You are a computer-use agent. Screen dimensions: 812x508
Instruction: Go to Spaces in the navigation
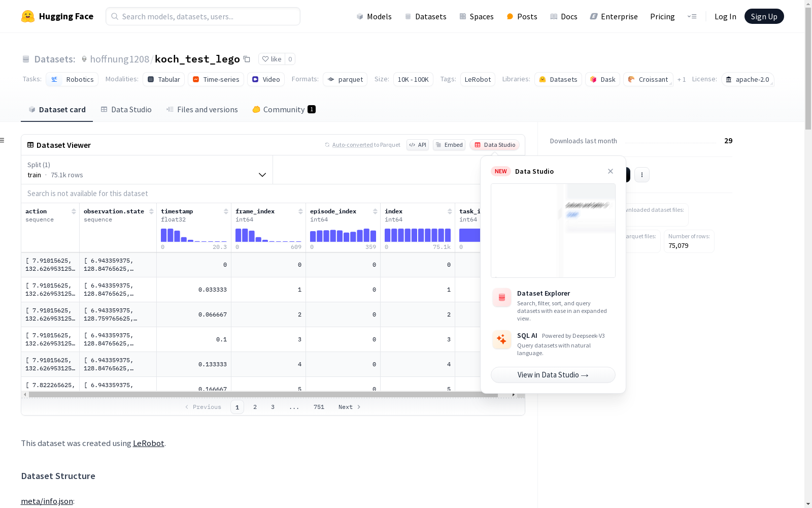click(x=477, y=16)
